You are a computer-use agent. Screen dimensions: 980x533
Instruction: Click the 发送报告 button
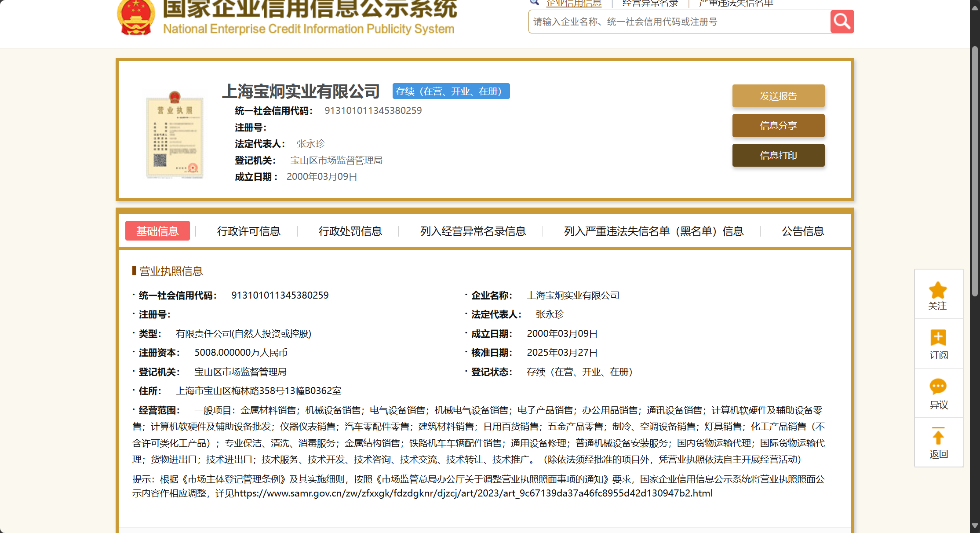click(778, 96)
